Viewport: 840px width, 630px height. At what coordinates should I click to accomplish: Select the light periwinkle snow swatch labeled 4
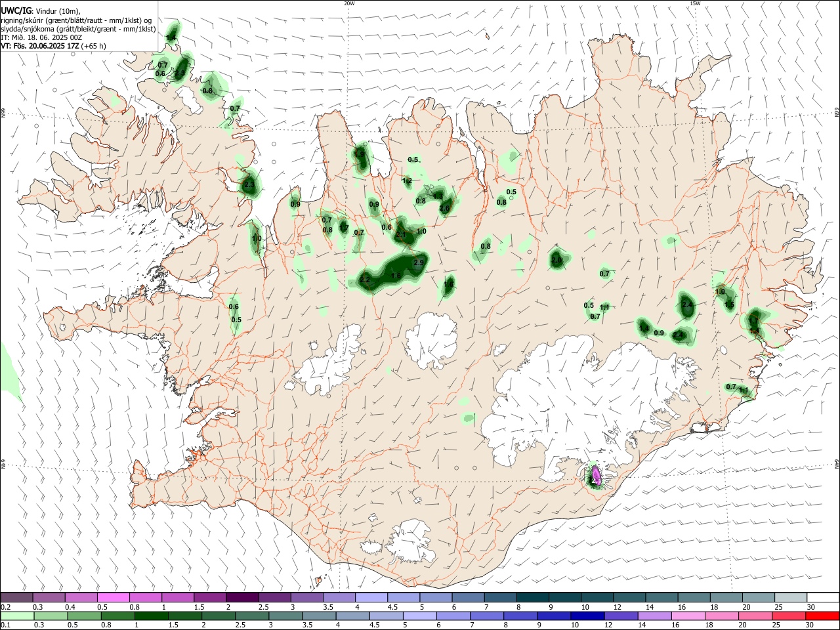pyautogui.click(x=371, y=598)
